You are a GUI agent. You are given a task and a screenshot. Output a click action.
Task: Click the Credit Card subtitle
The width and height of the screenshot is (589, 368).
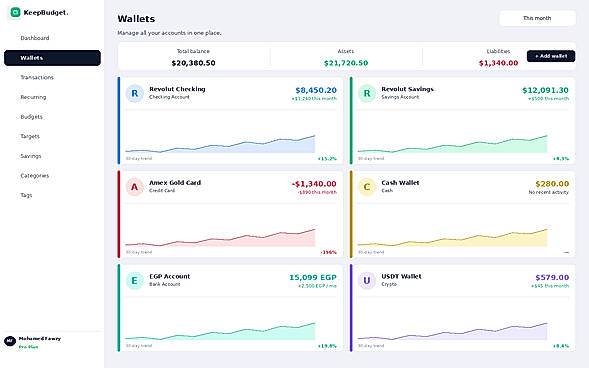coord(162,191)
